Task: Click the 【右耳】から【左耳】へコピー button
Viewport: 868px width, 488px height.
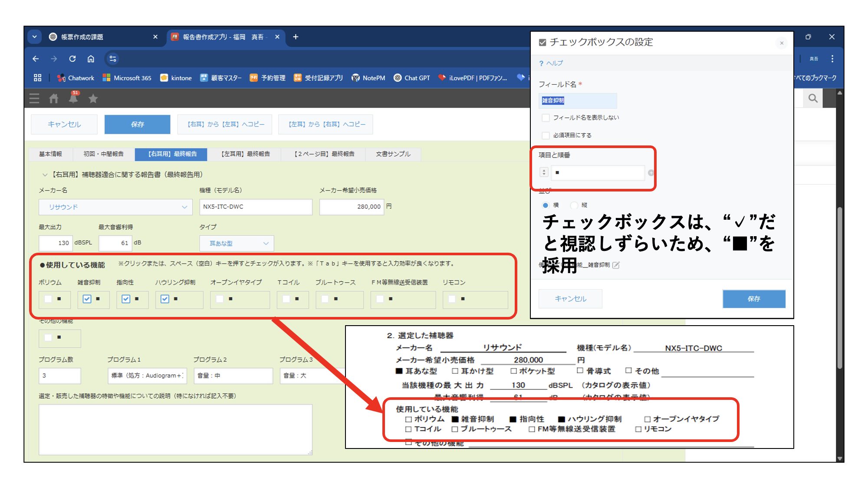Action: (x=225, y=125)
